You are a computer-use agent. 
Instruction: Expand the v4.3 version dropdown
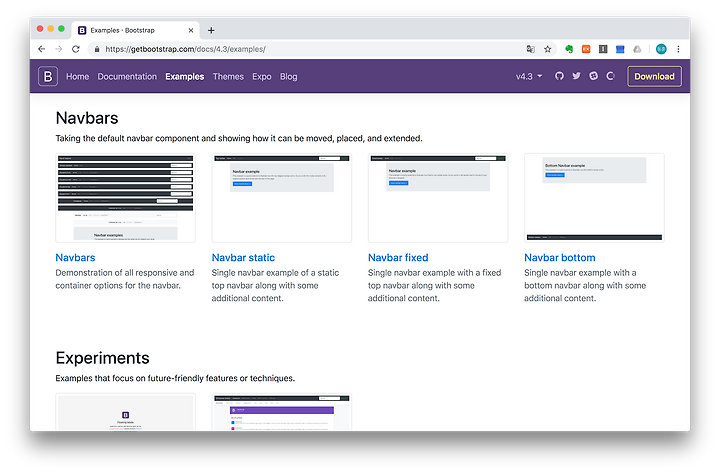click(x=529, y=76)
